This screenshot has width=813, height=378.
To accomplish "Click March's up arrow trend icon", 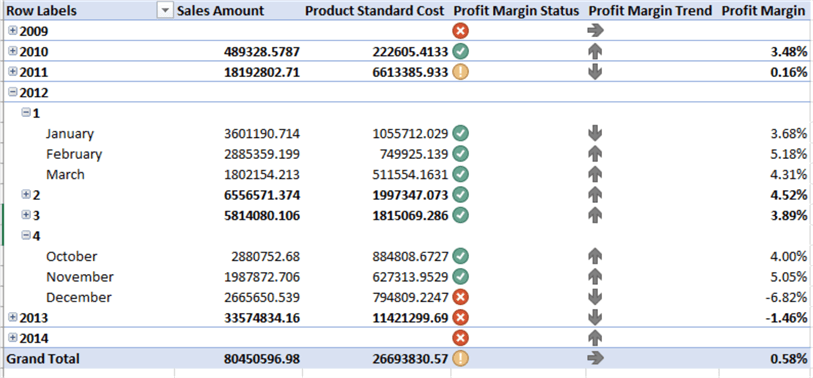I will click(x=595, y=174).
